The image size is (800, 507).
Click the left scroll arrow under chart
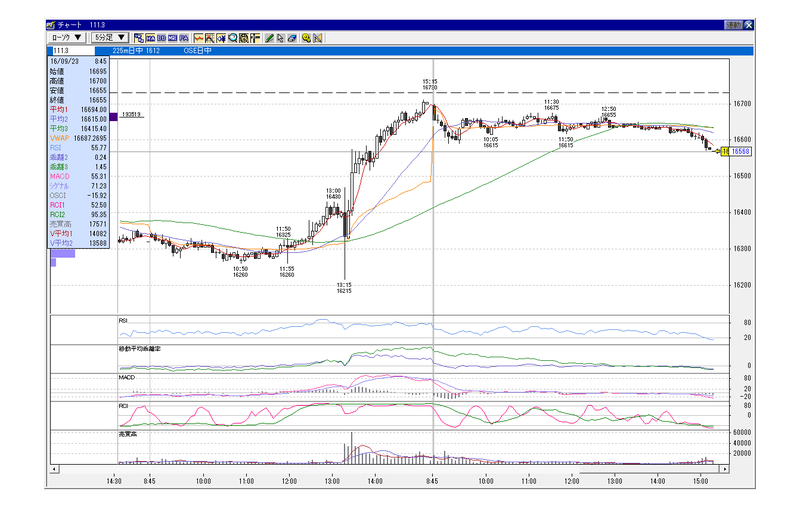(54, 468)
